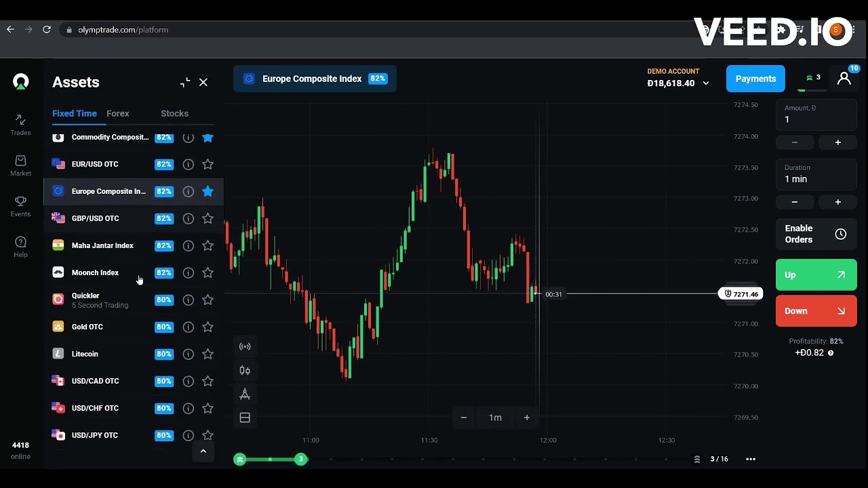Open the Events trophy section

20,206
